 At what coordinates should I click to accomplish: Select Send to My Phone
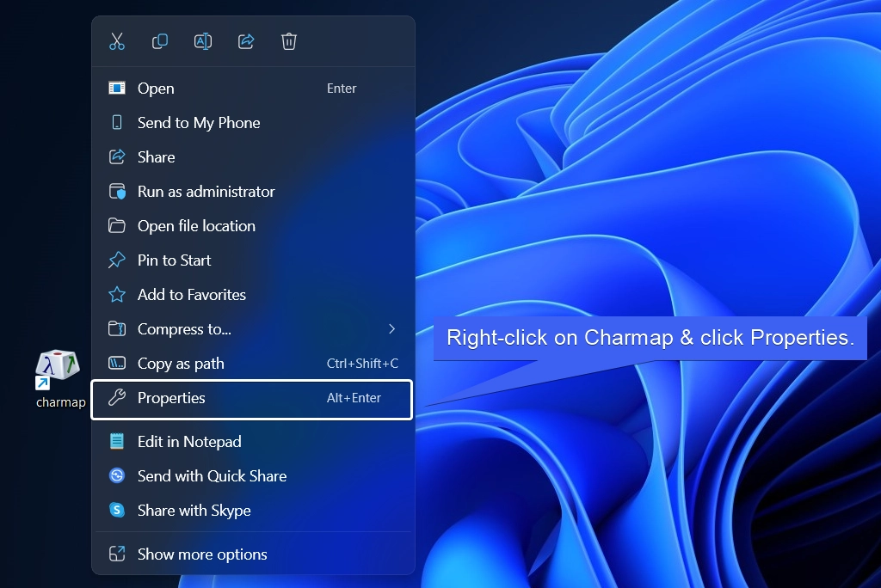tap(252, 122)
